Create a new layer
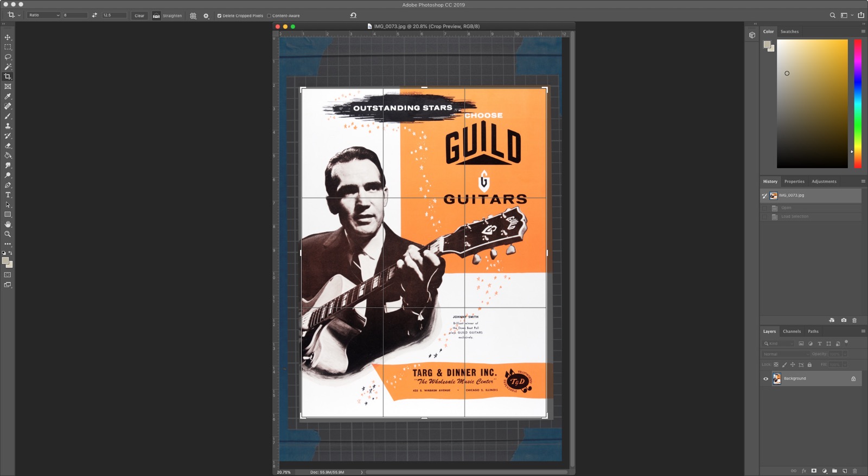 (x=845, y=471)
